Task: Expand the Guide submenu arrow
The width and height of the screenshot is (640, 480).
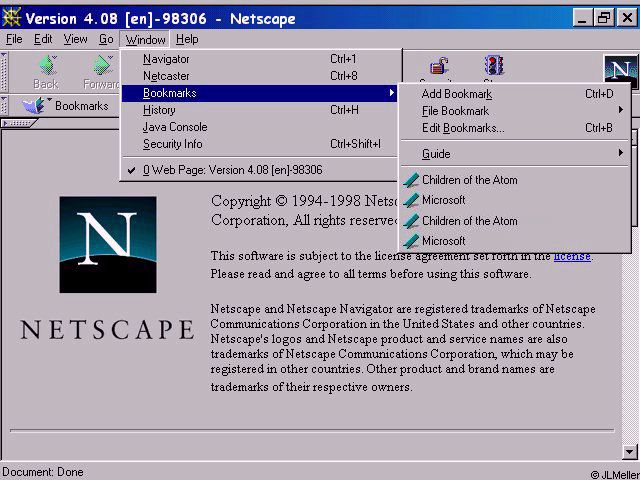Action: click(x=620, y=153)
